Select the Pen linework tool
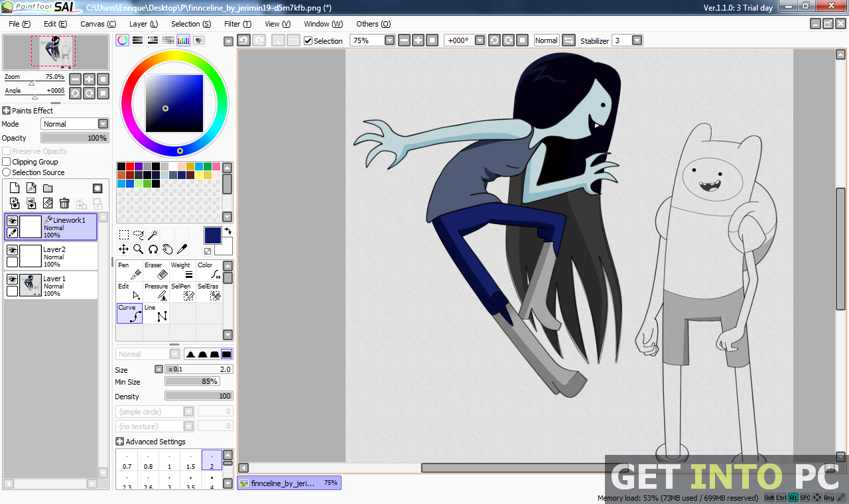This screenshot has height=504, width=849. [129, 271]
